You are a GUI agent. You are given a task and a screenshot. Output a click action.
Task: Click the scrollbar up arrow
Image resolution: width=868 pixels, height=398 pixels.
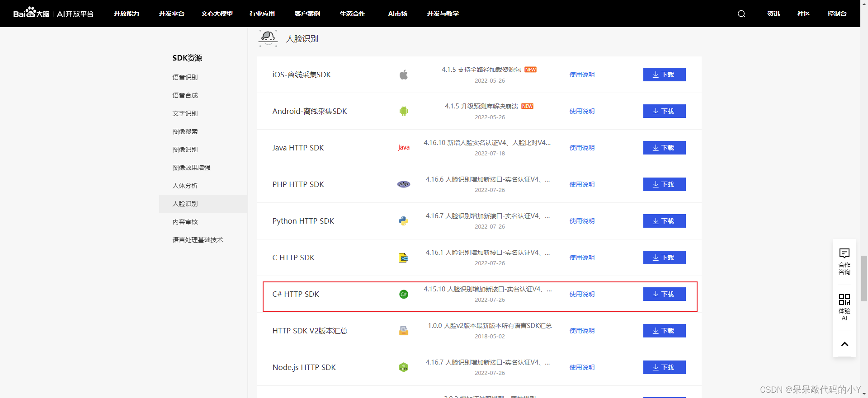[864, 3]
